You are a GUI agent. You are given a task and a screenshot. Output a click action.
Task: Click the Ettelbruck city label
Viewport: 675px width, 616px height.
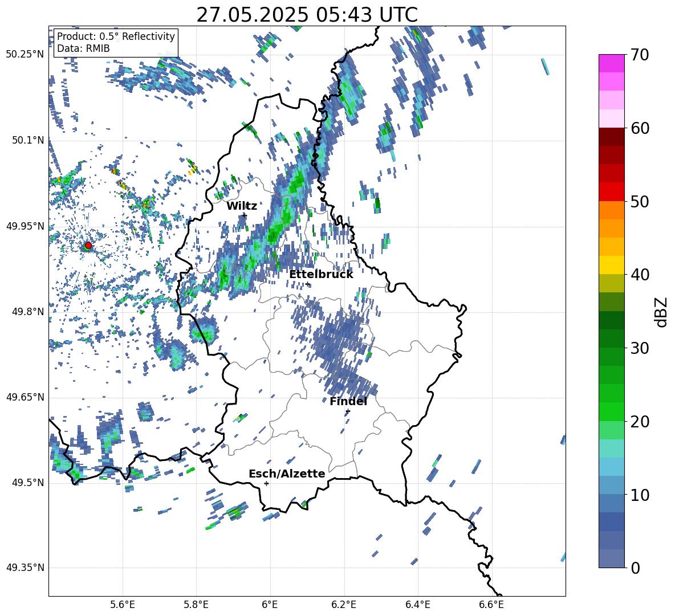[321, 275]
